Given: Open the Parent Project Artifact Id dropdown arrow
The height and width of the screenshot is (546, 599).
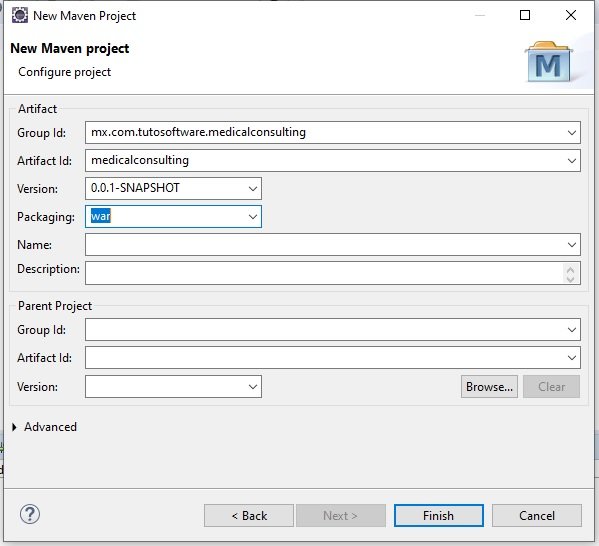Looking at the screenshot, I should [x=571, y=358].
